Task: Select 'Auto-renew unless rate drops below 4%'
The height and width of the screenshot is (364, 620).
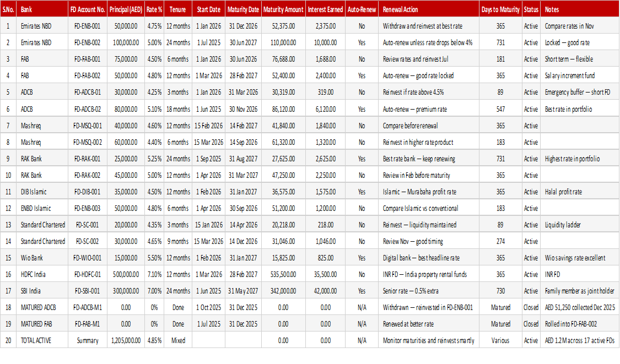Action: pyautogui.click(x=428, y=43)
